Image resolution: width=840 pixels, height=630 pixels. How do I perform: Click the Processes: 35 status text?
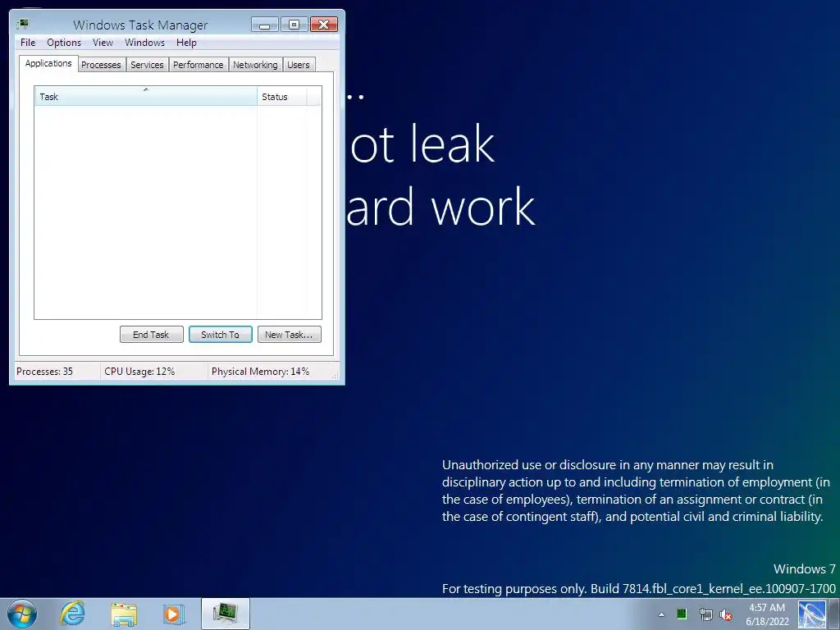tap(44, 372)
